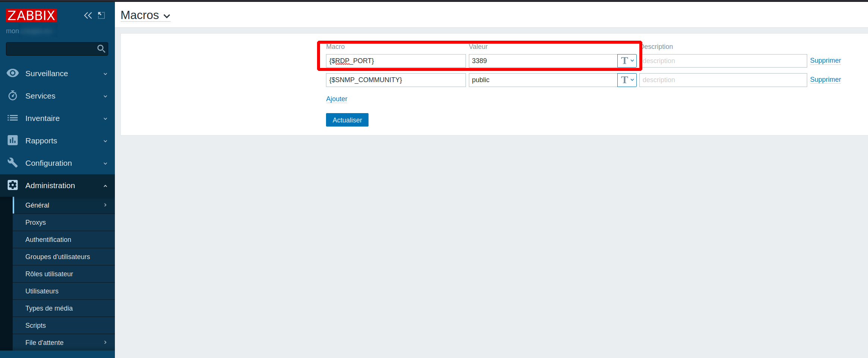Click the kiosk mode icon in sidebar header
Screen dimensions: 868x358
[x=101, y=16]
